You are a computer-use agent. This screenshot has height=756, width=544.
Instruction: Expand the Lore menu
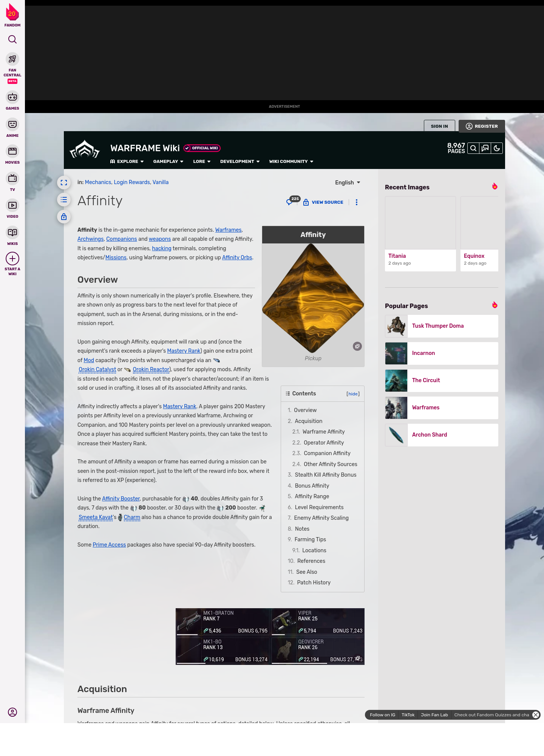202,161
